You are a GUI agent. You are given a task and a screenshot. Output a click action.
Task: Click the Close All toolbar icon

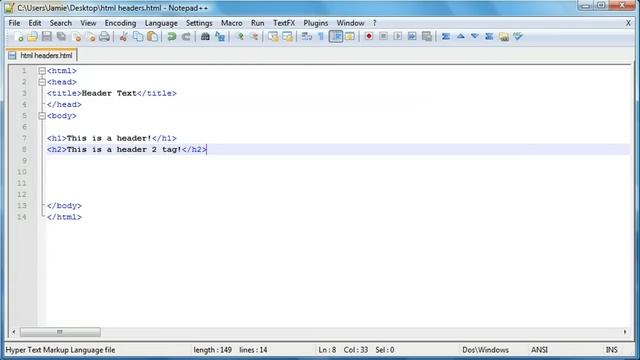(x=90, y=37)
